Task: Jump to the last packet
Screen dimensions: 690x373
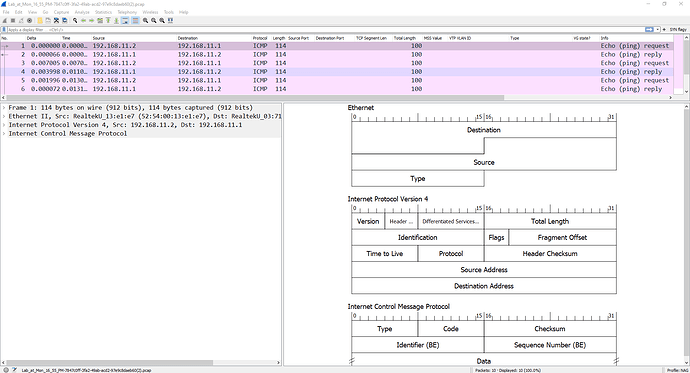Action: coord(116,20)
